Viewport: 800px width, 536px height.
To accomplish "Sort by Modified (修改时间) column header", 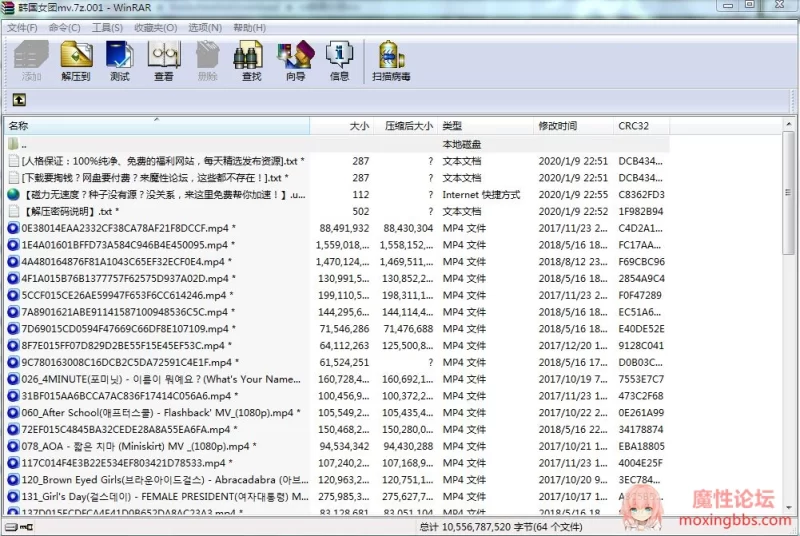I will coord(573,126).
